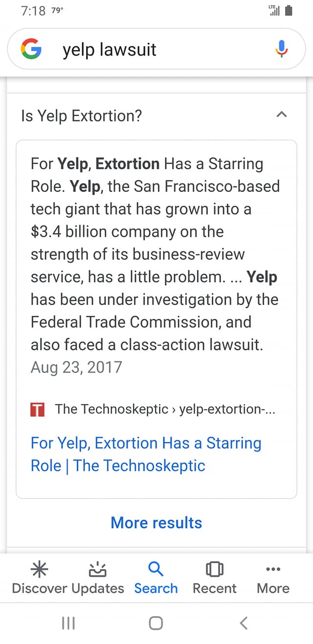313x644 pixels.
Task: Tap Android recent apps button
Action: [68, 623]
